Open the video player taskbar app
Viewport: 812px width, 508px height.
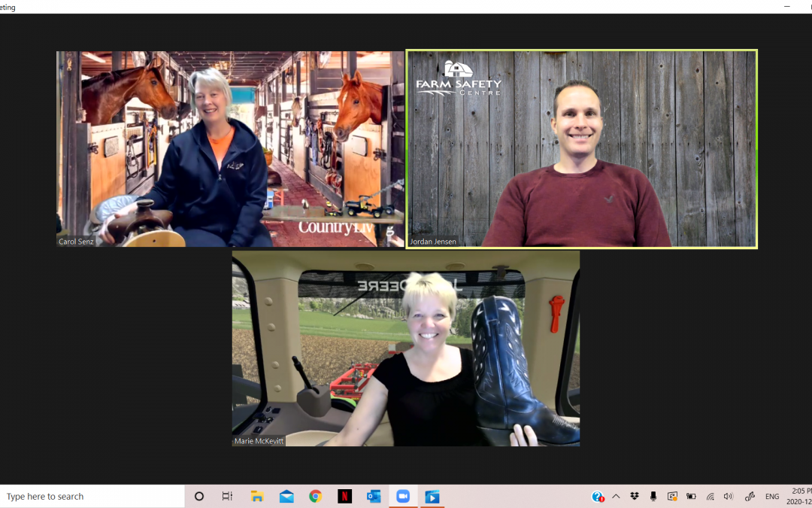pyautogui.click(x=432, y=497)
